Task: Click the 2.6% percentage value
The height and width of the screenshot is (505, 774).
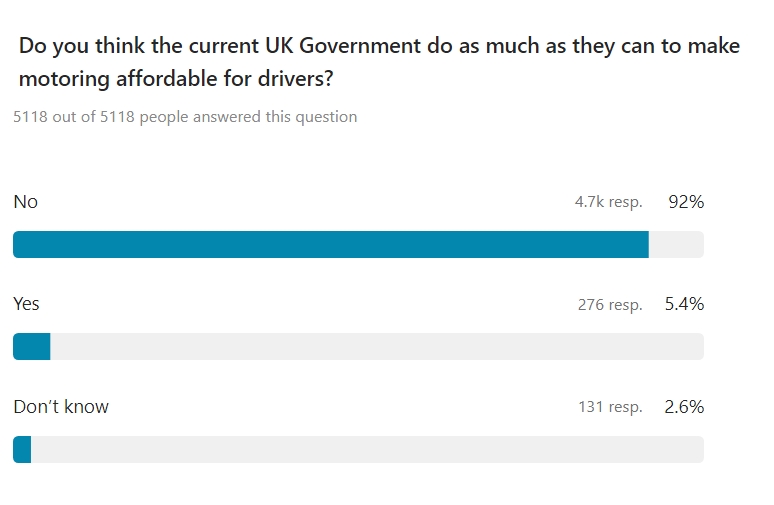Action: point(684,407)
